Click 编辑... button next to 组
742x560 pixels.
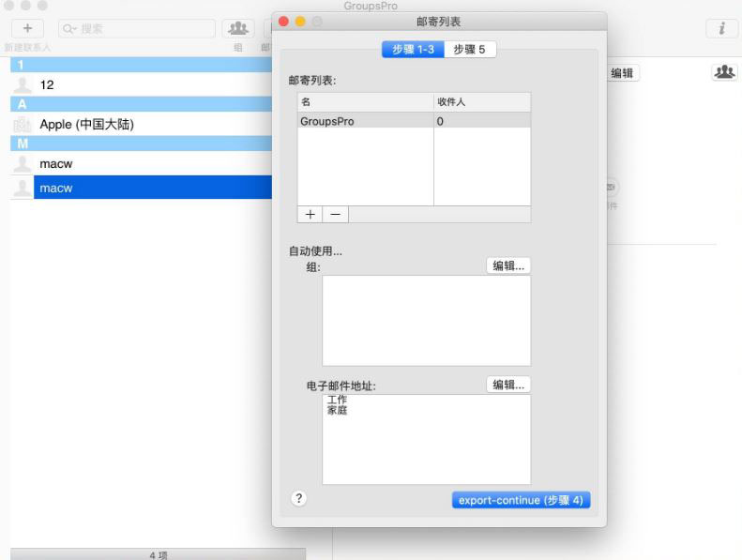click(508, 265)
